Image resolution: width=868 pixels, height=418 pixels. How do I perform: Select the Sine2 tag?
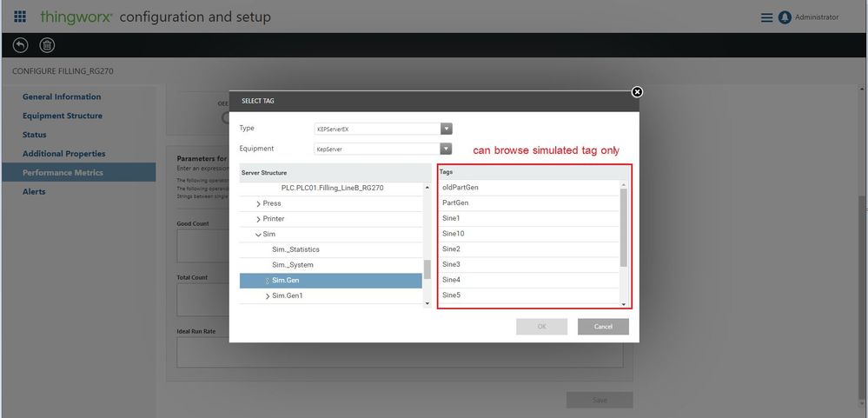[x=528, y=249]
